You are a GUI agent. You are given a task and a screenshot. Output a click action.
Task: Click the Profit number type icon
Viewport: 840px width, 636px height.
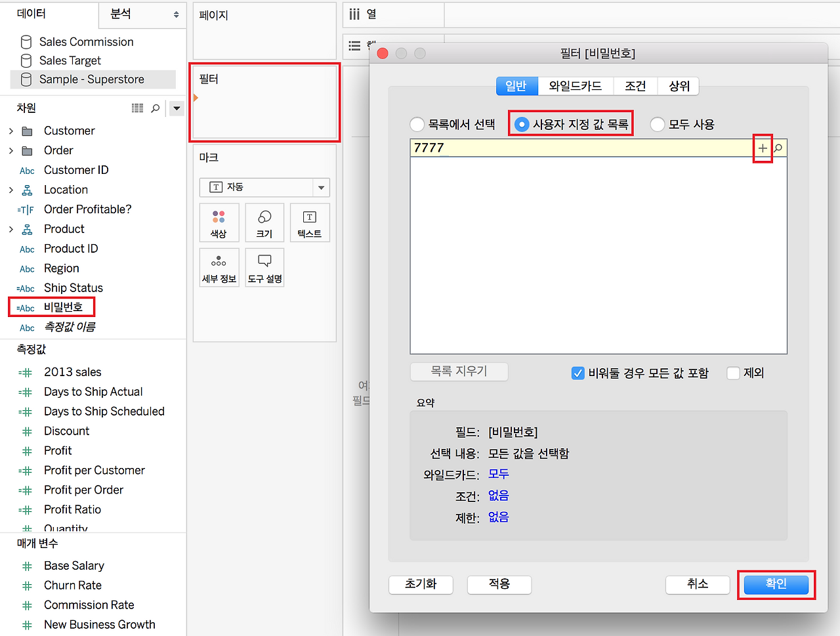(27, 451)
